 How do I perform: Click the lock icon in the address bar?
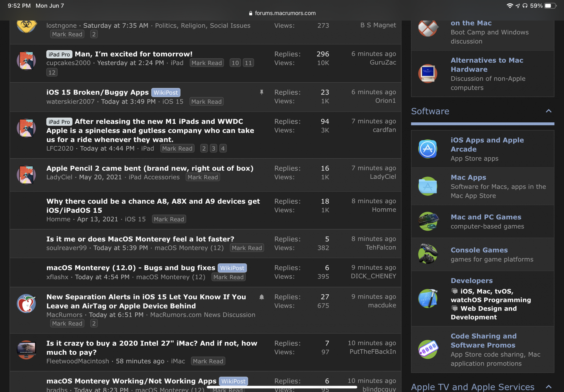pos(251,13)
